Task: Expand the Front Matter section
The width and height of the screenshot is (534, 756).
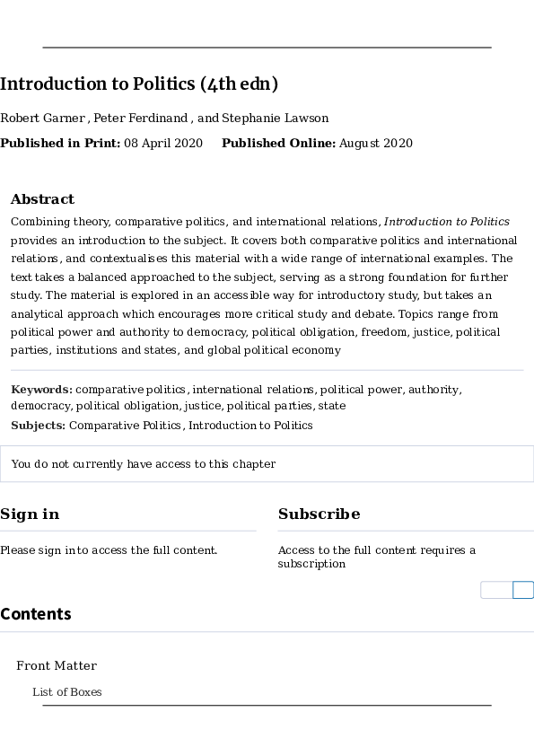Action: coord(57,665)
